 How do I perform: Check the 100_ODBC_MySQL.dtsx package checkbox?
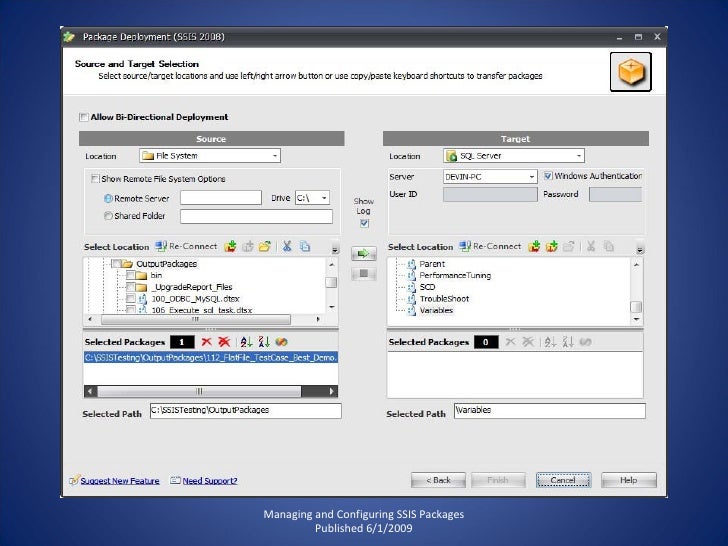pos(130,299)
